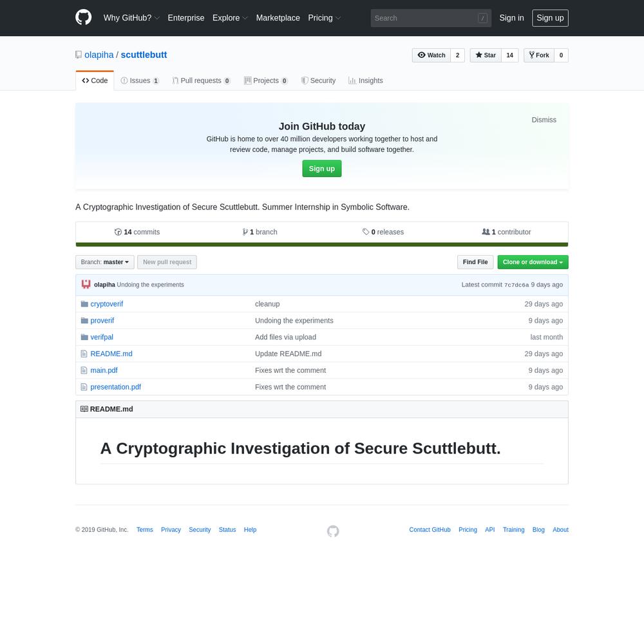Open the About footer link

tap(561, 530)
